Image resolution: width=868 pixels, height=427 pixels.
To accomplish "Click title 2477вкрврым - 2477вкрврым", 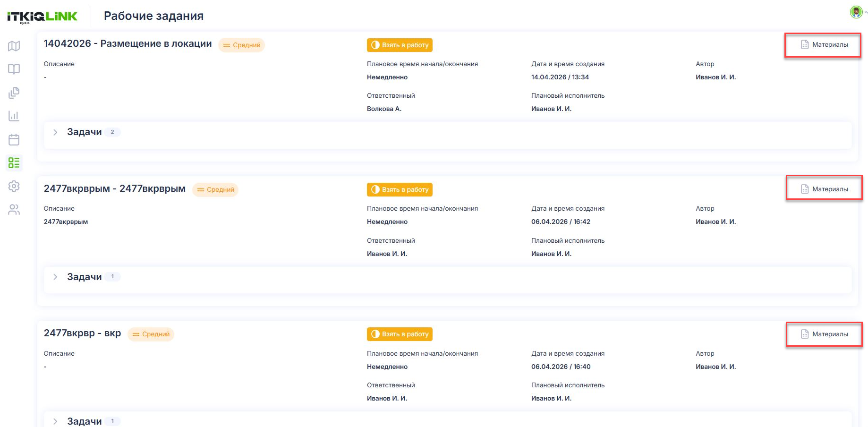I will 115,188.
